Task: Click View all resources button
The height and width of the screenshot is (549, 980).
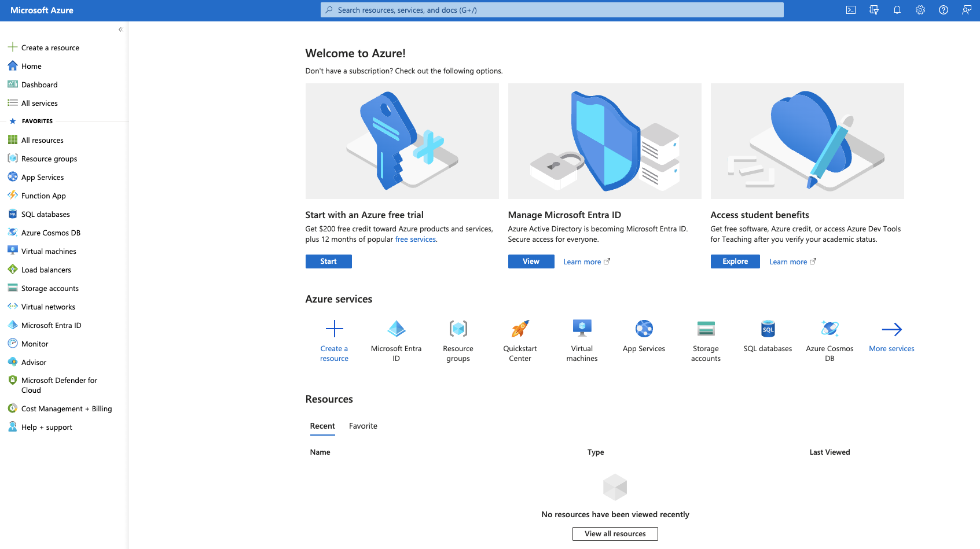Action: [615, 534]
